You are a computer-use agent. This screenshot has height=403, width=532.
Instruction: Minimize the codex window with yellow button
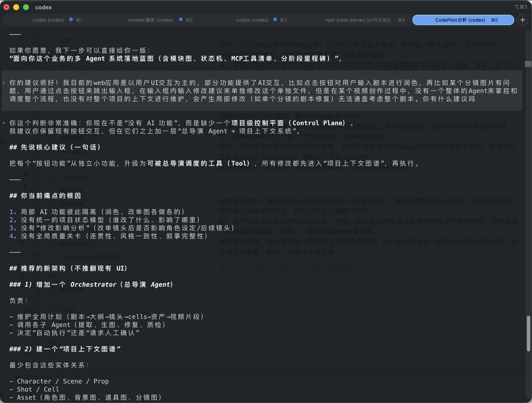[x=16, y=7]
